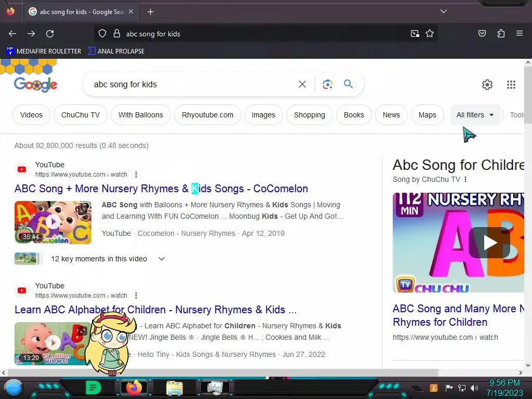List all tabs with the chevron
Viewport: 532px width, 399px height.
444,11
